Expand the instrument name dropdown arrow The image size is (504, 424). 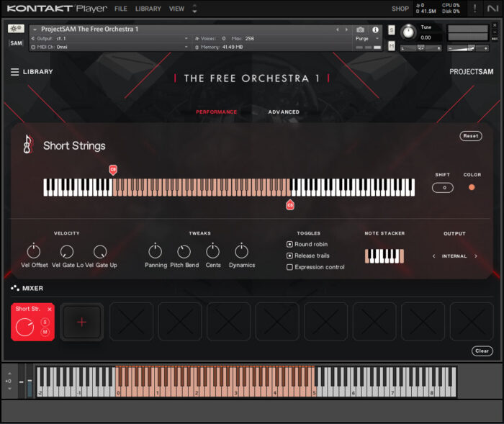tap(35, 30)
